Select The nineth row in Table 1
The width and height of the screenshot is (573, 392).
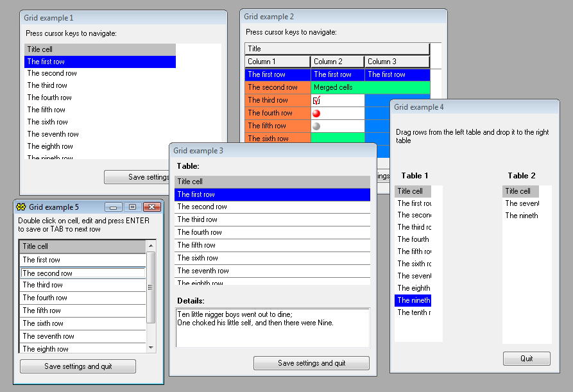[x=413, y=300]
